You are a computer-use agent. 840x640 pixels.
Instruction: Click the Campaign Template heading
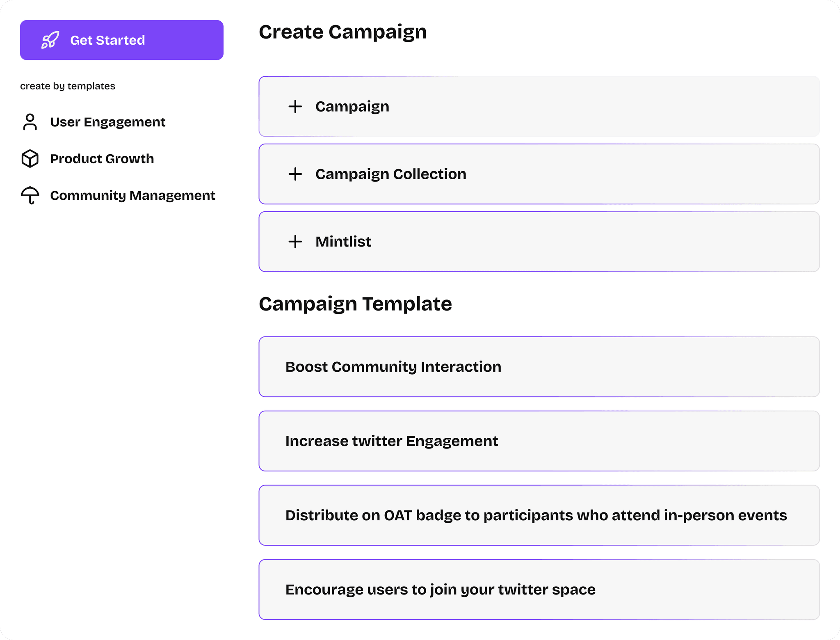pyautogui.click(x=355, y=304)
